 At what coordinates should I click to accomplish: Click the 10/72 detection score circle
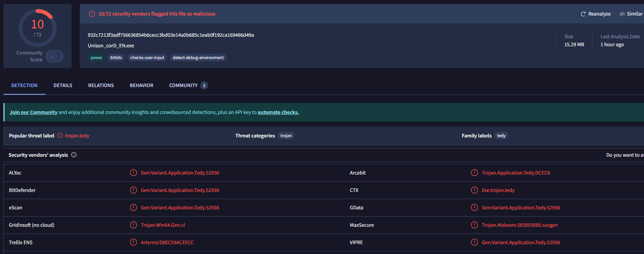click(x=38, y=28)
